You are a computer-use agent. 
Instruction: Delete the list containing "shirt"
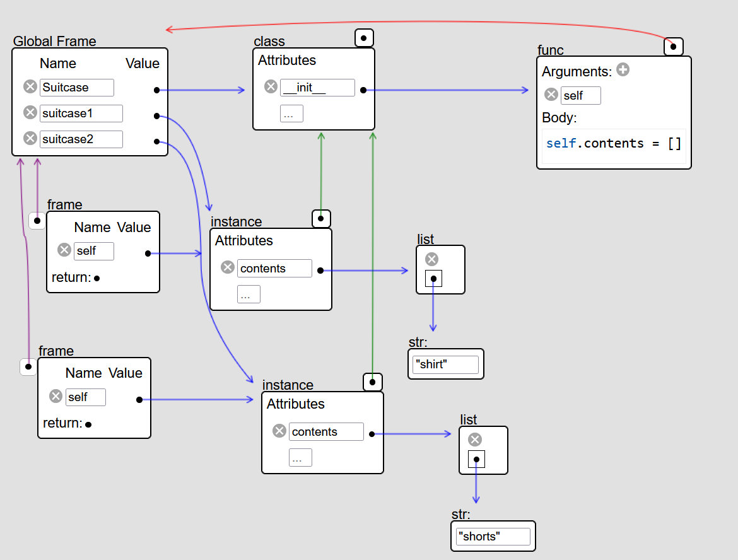pos(431,259)
